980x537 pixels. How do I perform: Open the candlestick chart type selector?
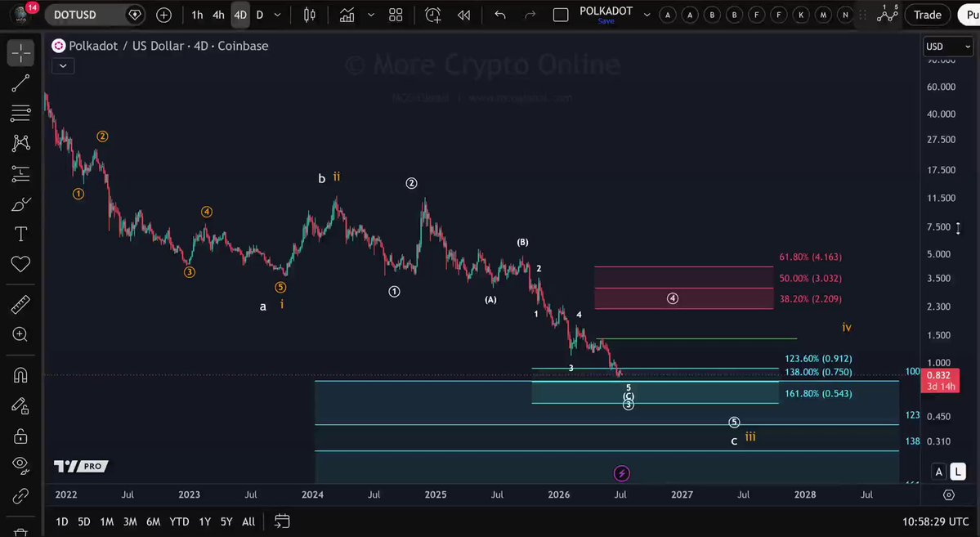point(310,15)
